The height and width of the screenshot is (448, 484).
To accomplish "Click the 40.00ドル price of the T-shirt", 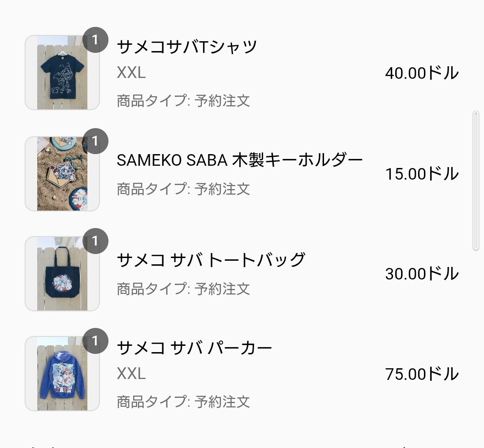I will point(422,73).
